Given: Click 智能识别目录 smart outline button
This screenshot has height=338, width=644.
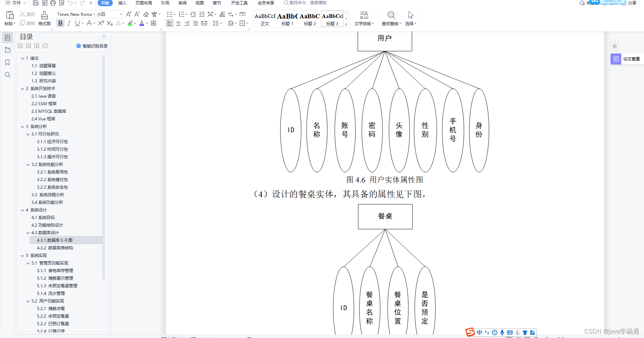Looking at the screenshot, I should pos(92,46).
